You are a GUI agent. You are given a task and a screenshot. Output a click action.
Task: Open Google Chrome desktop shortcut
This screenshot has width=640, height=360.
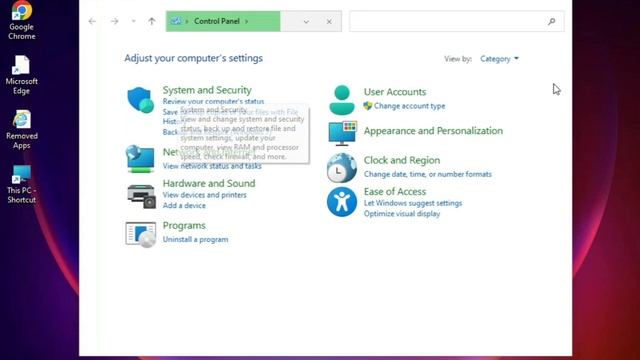[22, 20]
